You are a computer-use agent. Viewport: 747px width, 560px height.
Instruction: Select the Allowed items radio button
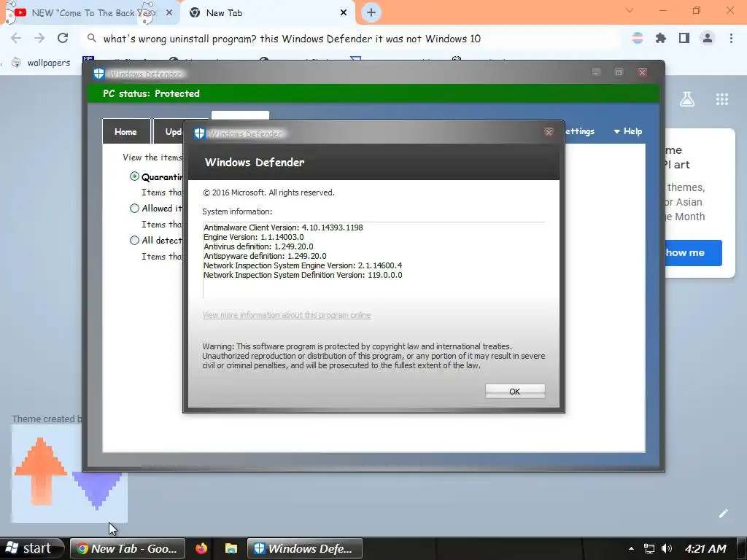pyautogui.click(x=134, y=208)
